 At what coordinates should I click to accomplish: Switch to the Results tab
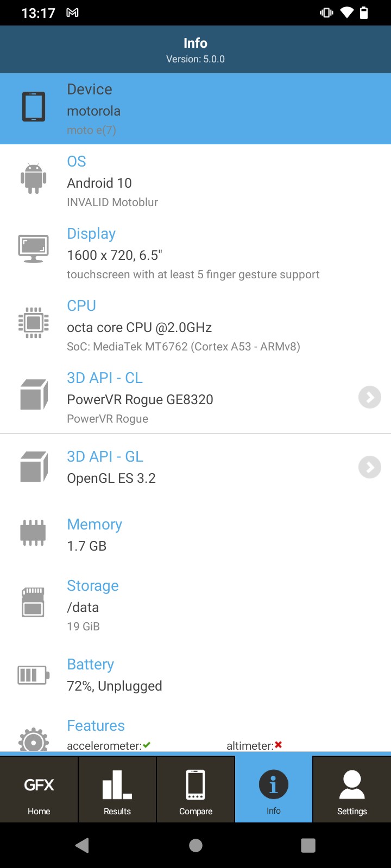tap(117, 790)
